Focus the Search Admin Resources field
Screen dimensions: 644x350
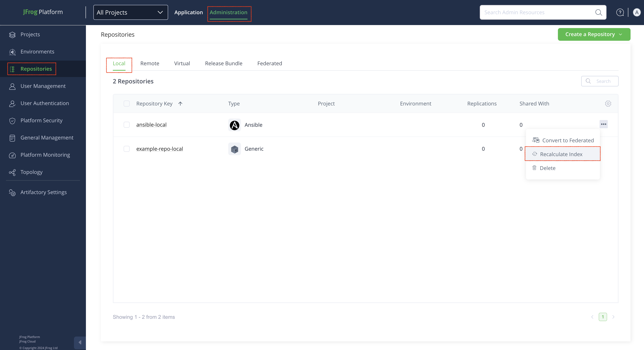(x=538, y=12)
